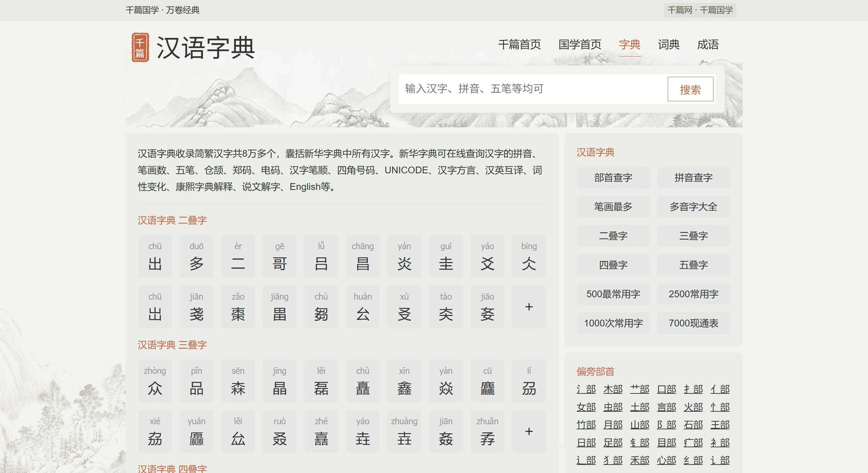Click 千篇网·千篇国学 in the top bar
The width and height of the screenshot is (868, 473).
coord(700,10)
